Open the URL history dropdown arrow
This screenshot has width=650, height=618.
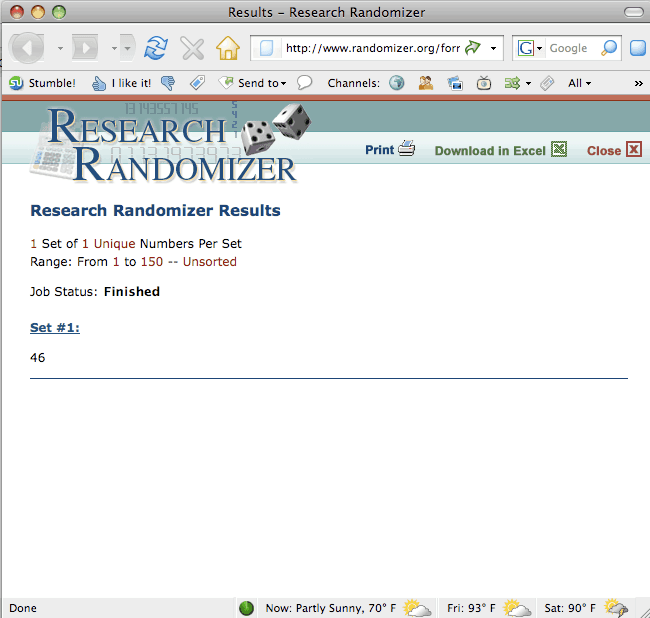click(493, 48)
